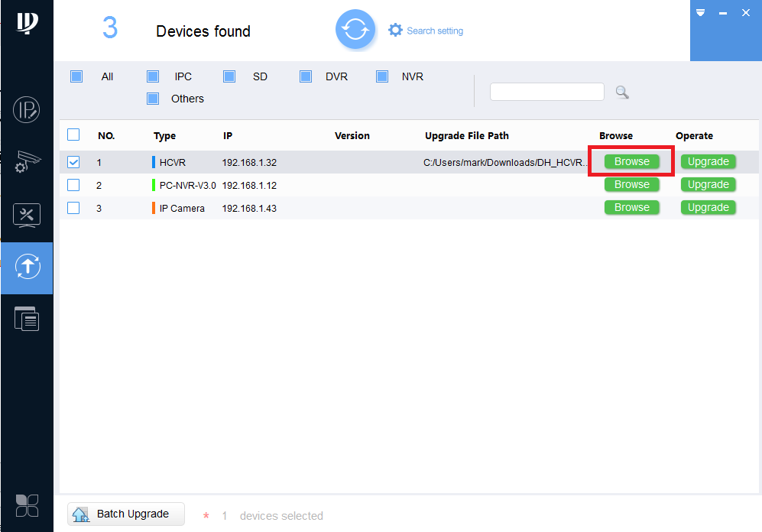Toggle the IPC filter checkbox
762x532 pixels.
153,76
